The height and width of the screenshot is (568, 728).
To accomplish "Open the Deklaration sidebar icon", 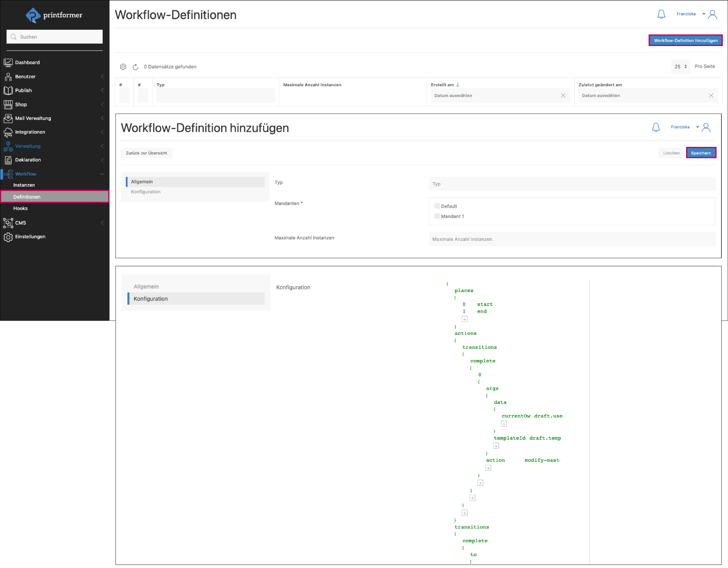I will tap(8, 160).
